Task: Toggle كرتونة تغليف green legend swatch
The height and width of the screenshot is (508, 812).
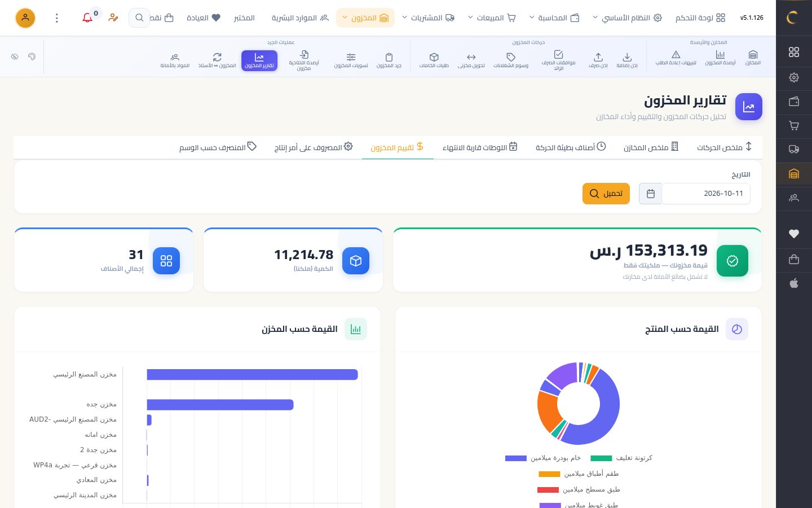Action: pyautogui.click(x=601, y=458)
